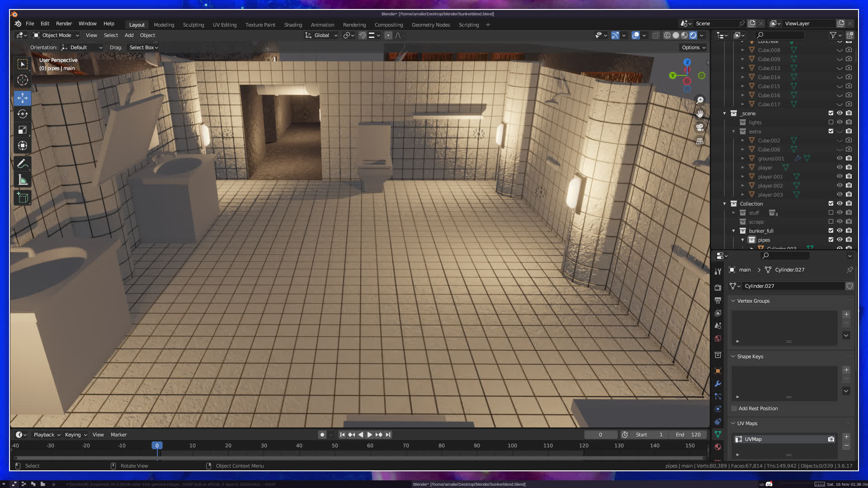Select the 3D Cursor tool
This screenshot has height=488, width=868.
click(23, 80)
